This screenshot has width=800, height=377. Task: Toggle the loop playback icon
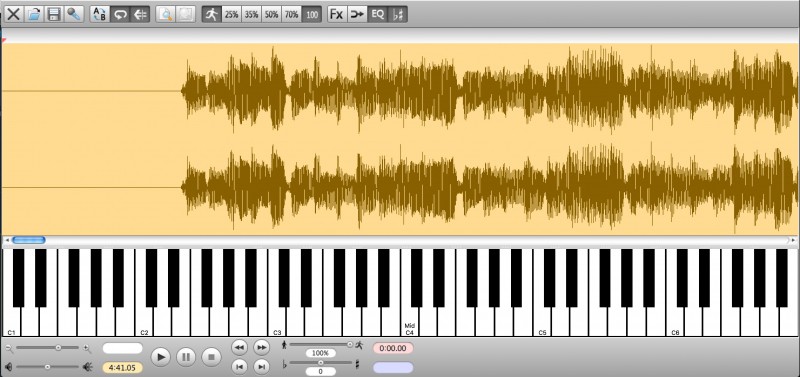tap(120, 14)
